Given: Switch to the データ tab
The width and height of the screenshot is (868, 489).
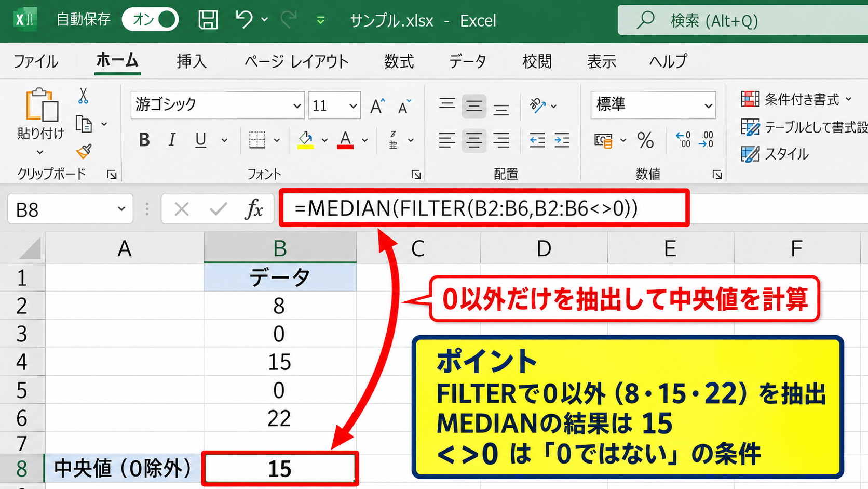Looking at the screenshot, I should point(468,61).
